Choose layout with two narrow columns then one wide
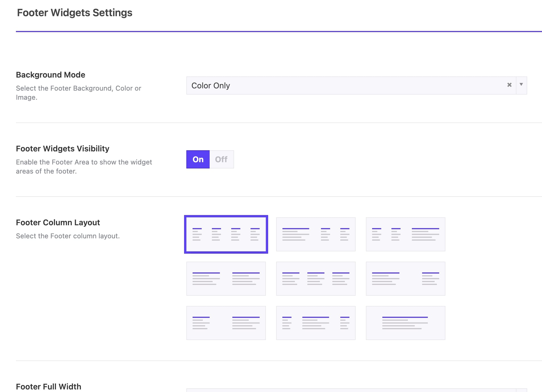 [405, 234]
